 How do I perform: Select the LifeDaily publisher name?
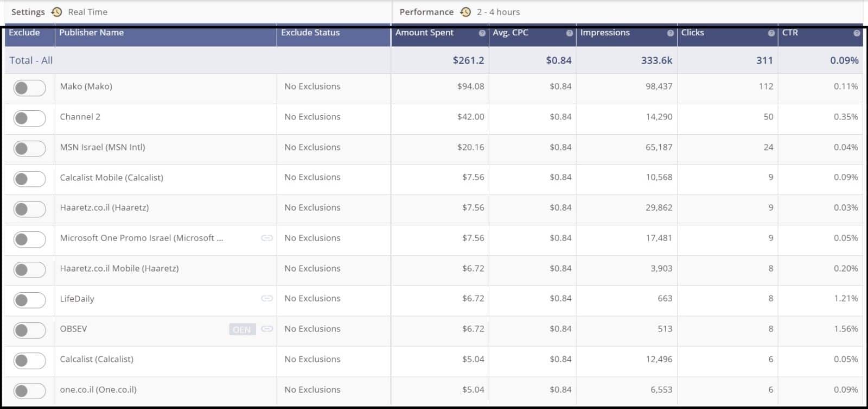tap(77, 299)
